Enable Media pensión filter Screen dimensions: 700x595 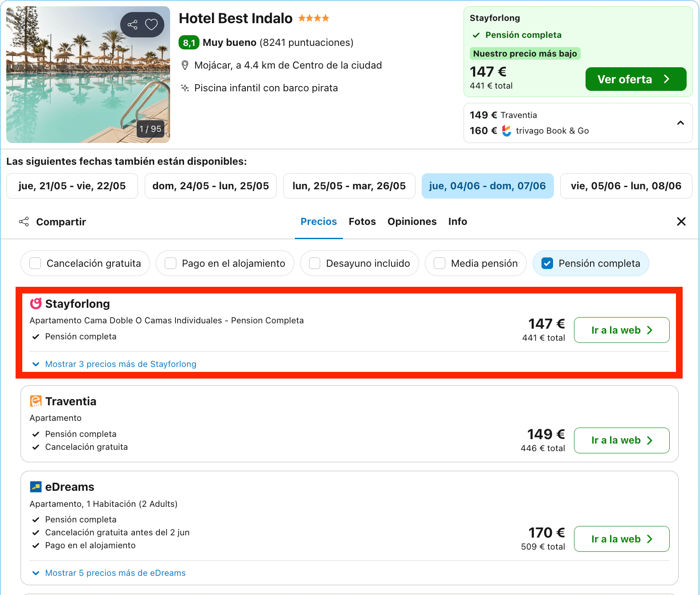tap(476, 263)
